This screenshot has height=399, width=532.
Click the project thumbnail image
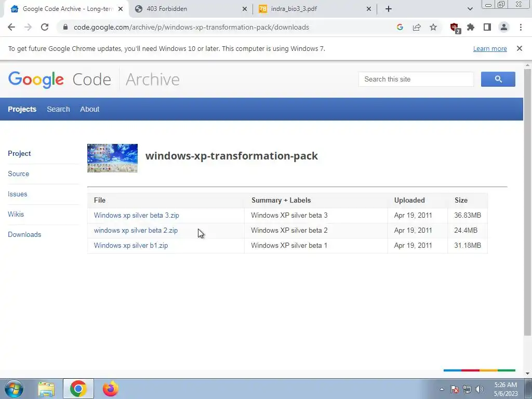tap(112, 158)
